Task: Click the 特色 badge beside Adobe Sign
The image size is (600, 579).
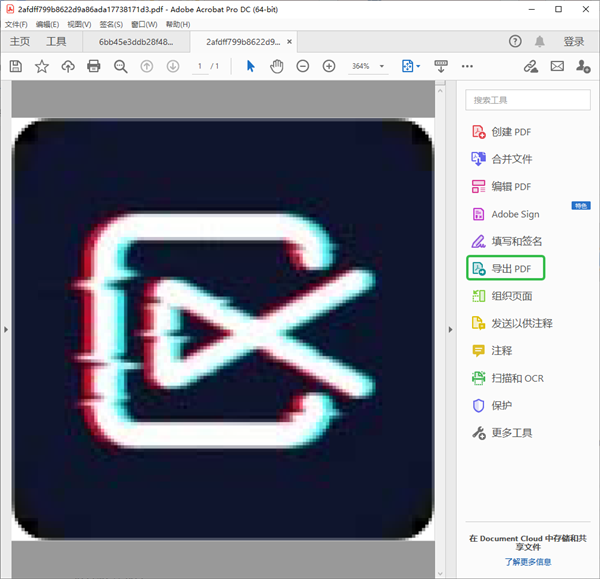Action: pyautogui.click(x=581, y=206)
